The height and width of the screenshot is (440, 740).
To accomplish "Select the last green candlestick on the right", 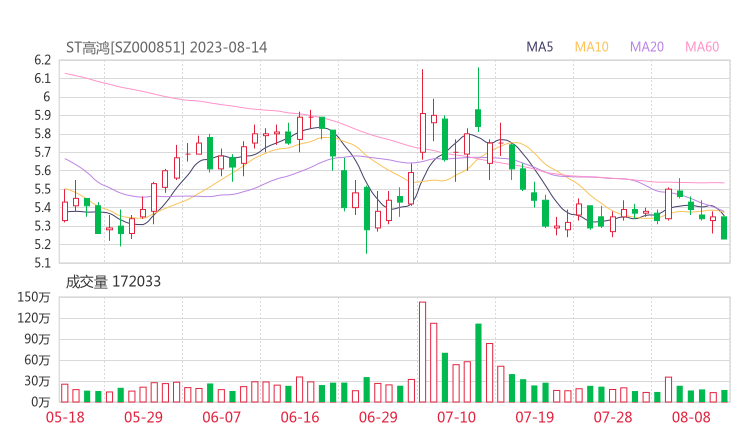I will tap(724, 228).
